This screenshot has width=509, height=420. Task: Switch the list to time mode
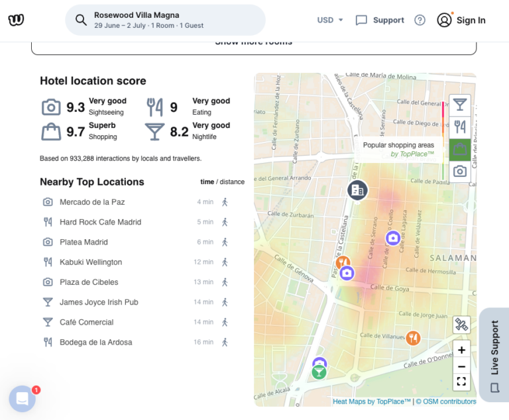(x=207, y=182)
